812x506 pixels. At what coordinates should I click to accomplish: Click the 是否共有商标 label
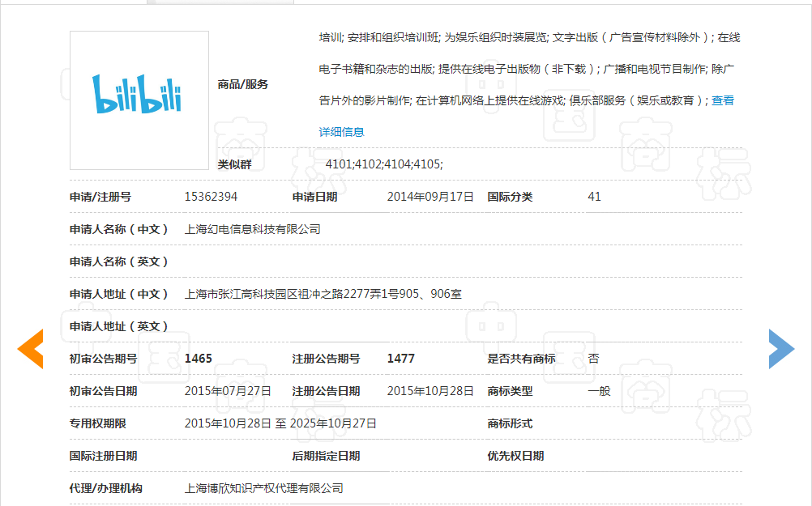point(521,359)
